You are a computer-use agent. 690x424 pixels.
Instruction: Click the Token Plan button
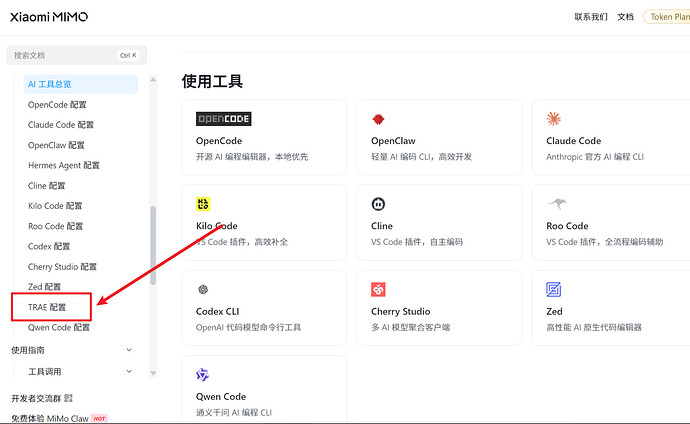[x=667, y=17]
